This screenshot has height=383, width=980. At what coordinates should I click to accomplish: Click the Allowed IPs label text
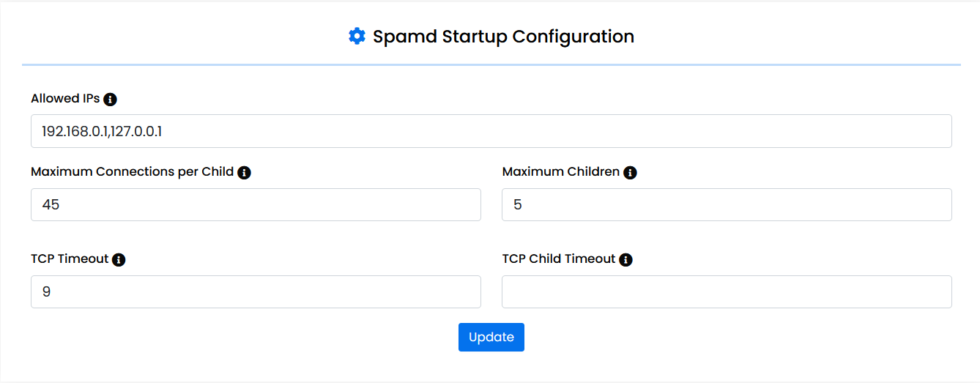coord(65,99)
